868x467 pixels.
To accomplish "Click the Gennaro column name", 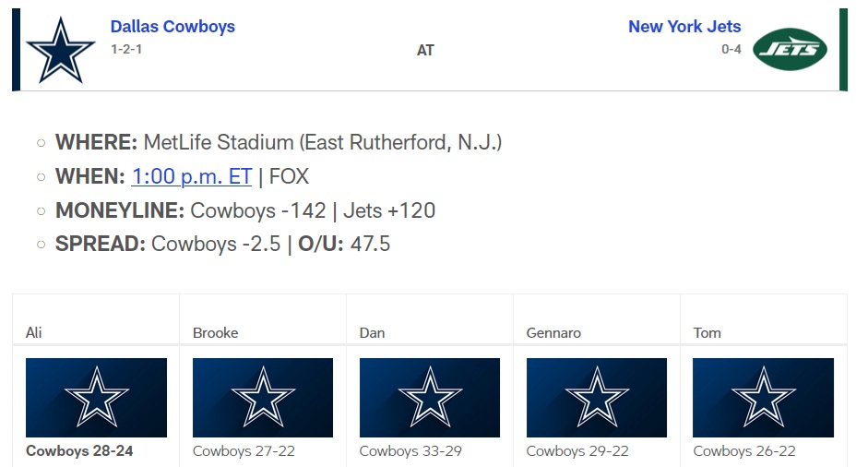I will tap(553, 332).
